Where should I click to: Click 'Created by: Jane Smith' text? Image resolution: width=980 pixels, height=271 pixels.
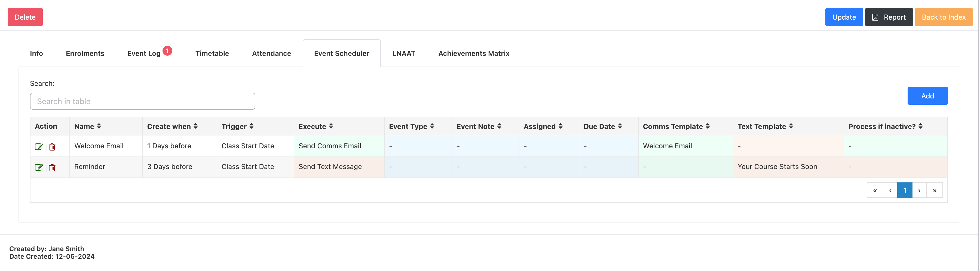click(x=47, y=249)
